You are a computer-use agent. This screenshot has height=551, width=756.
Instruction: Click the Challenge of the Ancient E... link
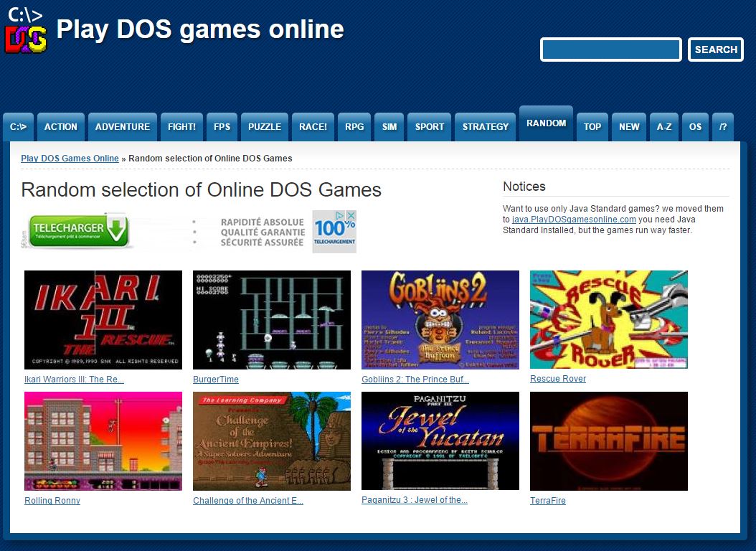[x=248, y=500]
